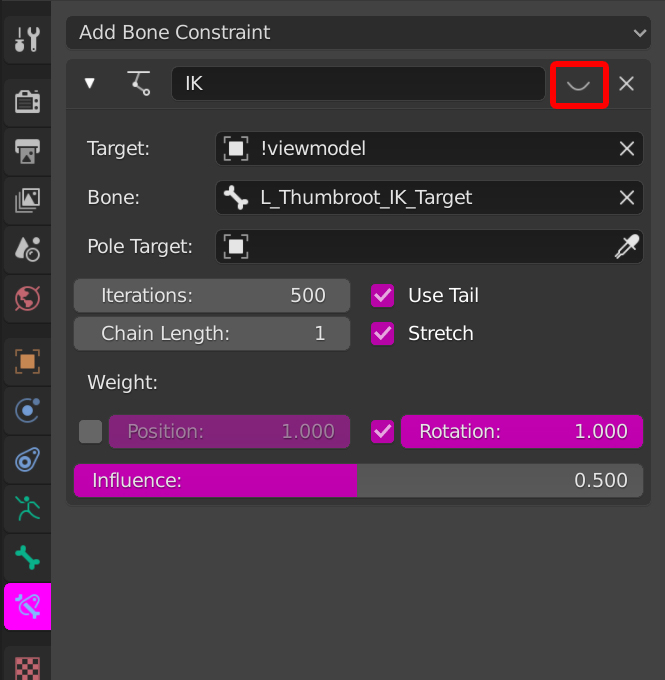Open the Armature Object Data tab
Screen dimensions: 665x680
pyautogui.click(x=27, y=509)
